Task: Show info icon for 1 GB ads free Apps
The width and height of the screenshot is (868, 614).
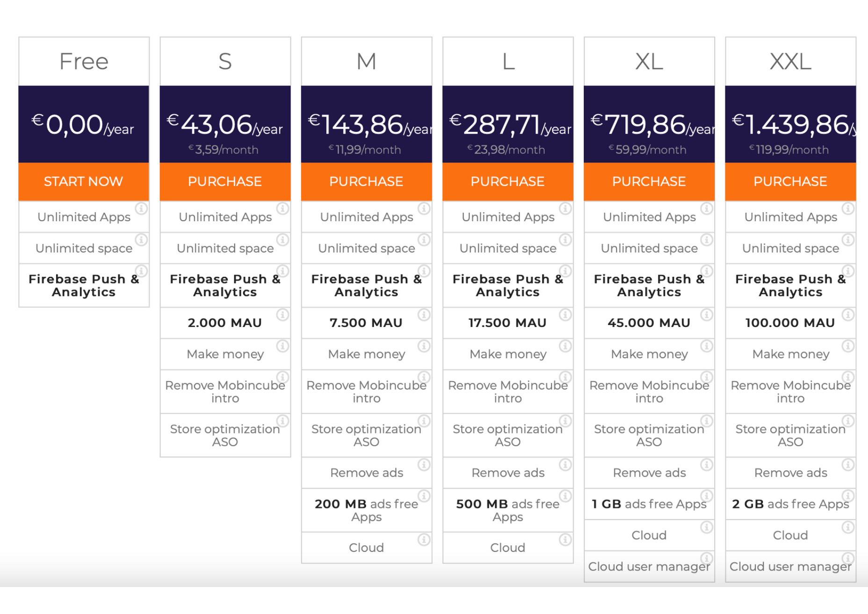Action: point(707,496)
